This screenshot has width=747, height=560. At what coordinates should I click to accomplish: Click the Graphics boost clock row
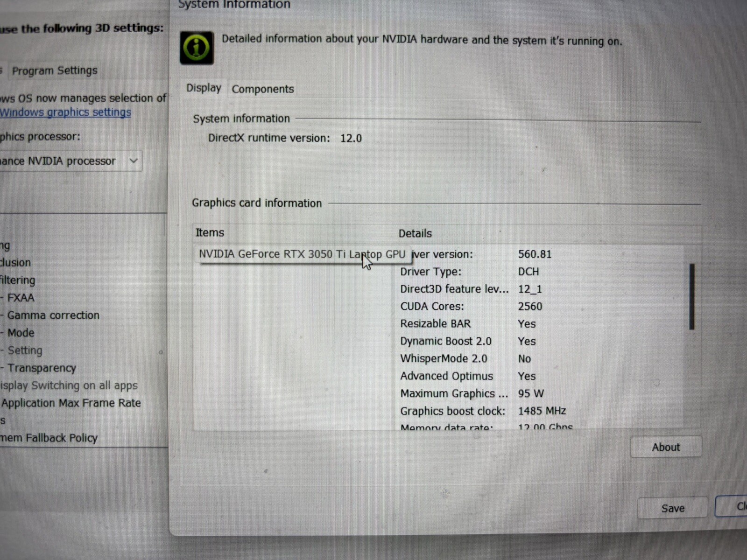483,411
